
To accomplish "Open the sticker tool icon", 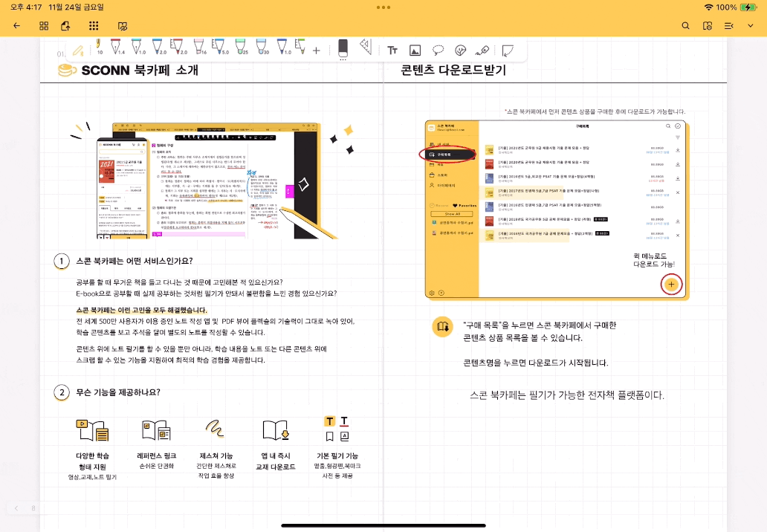I will pos(460,51).
